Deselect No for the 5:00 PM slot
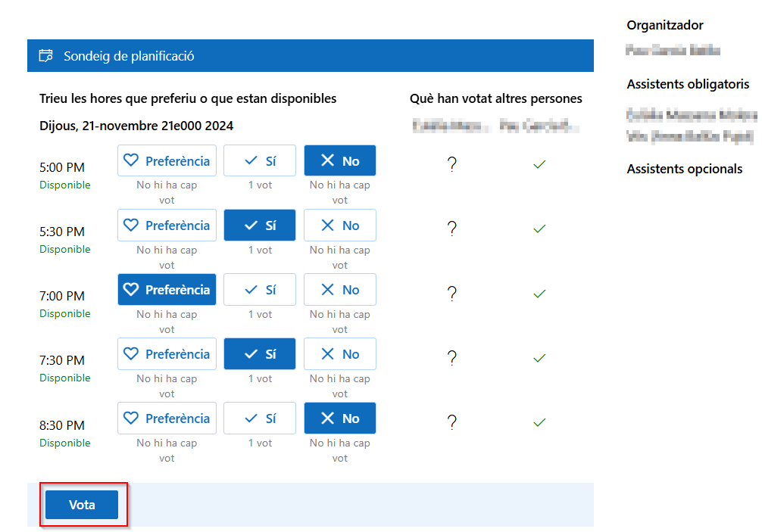The height and width of the screenshot is (532, 762). click(x=340, y=160)
